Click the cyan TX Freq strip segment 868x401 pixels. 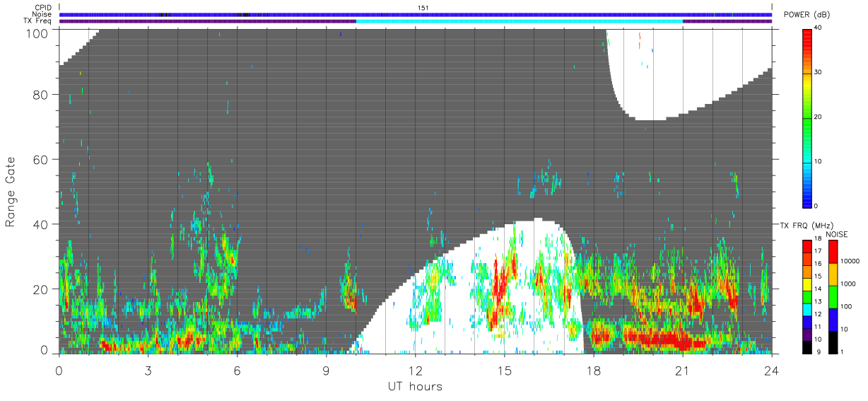click(x=520, y=21)
